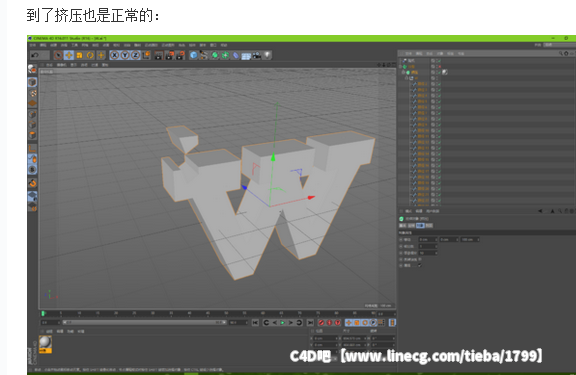The image size is (576, 375).
Task: Open the Camera object icon
Action: tap(257, 55)
